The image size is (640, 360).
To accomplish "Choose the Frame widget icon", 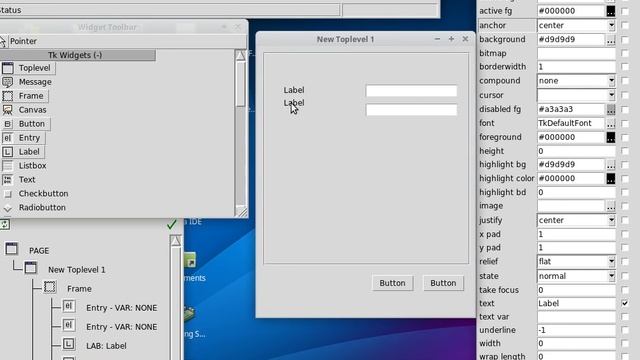I will 8,96.
